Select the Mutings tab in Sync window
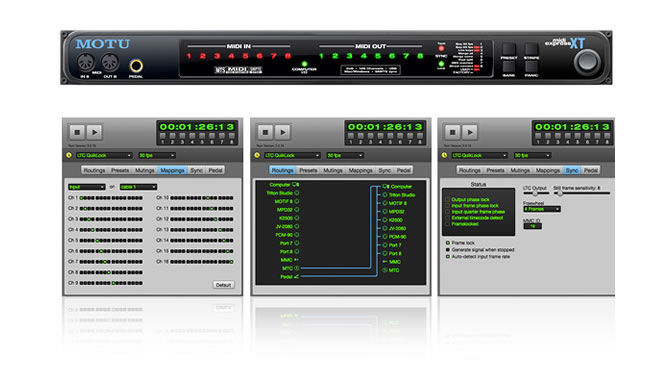 520,170
